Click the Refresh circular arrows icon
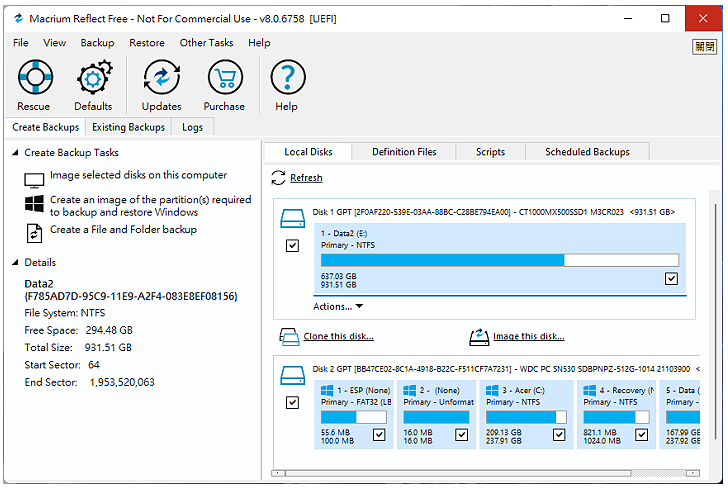728x490 pixels. (278, 177)
